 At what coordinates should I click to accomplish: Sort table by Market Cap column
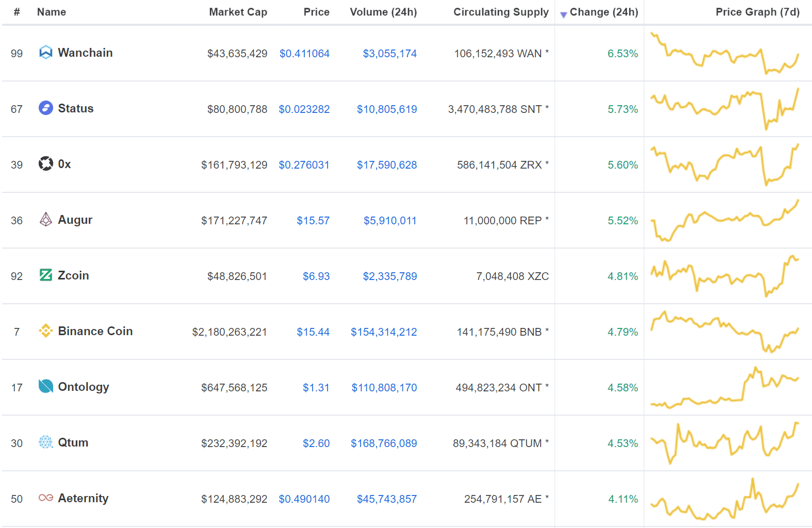(238, 12)
